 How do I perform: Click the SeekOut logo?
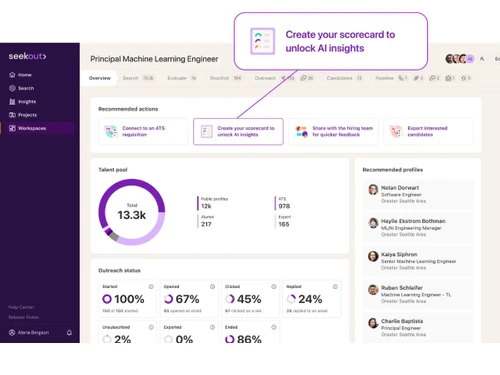tap(27, 56)
